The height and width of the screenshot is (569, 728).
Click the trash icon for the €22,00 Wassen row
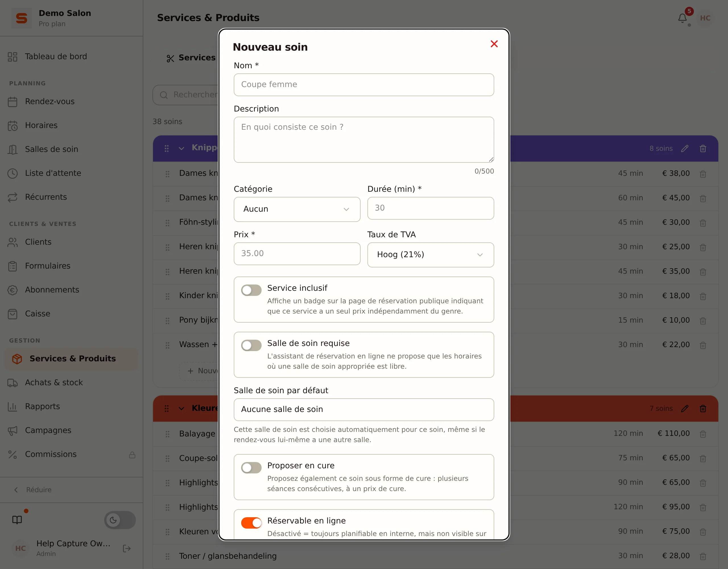coord(703,345)
